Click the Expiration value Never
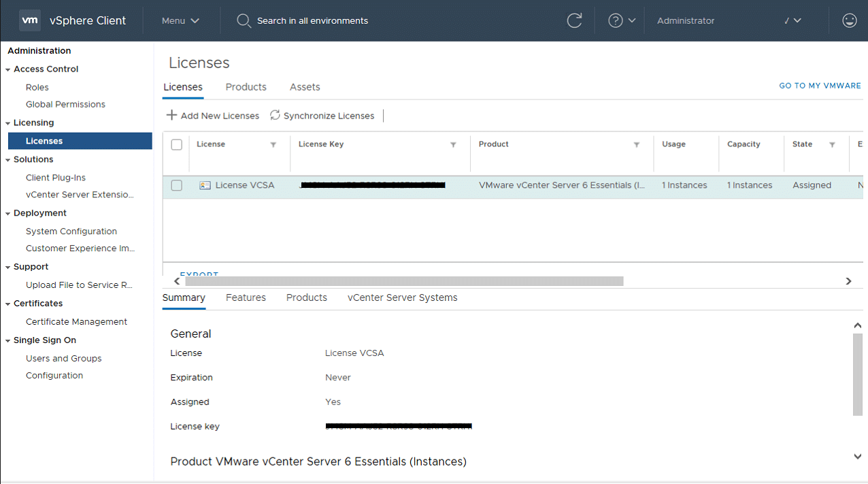Screen dimensions: 868x484 coord(338,378)
